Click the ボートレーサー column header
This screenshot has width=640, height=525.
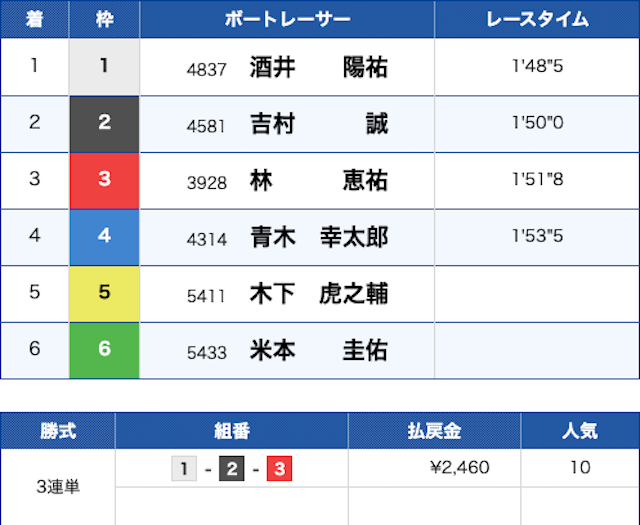coord(287,19)
